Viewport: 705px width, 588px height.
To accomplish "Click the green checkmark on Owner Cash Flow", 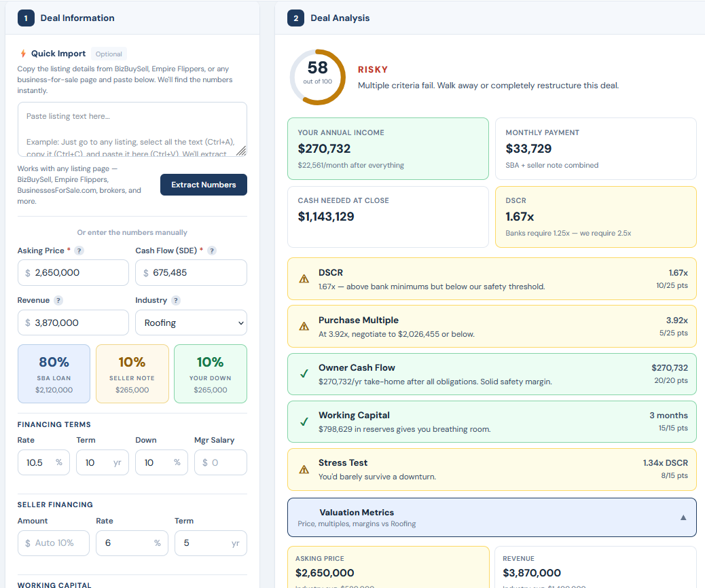I will point(304,373).
